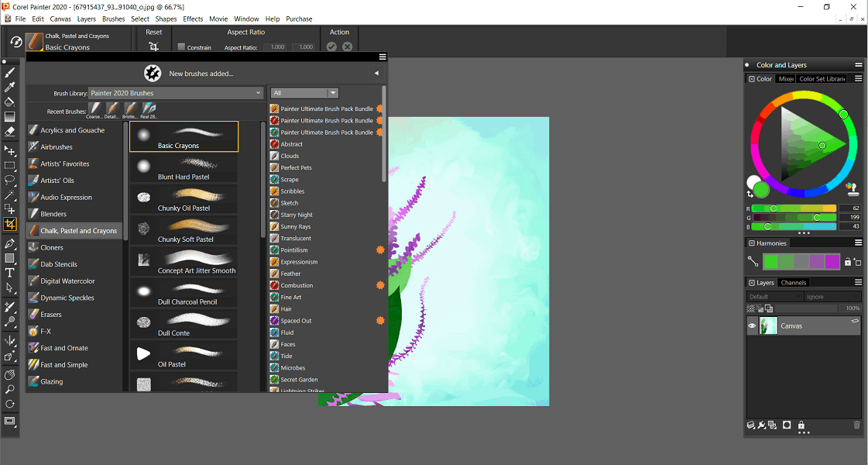
Task: Cancel the crop with the X icon
Action: (347, 47)
